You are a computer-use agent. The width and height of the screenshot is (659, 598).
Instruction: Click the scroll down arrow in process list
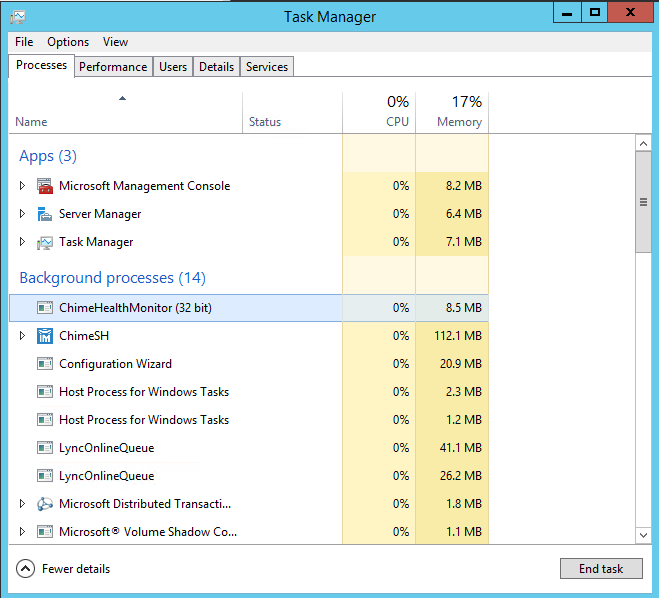643,535
